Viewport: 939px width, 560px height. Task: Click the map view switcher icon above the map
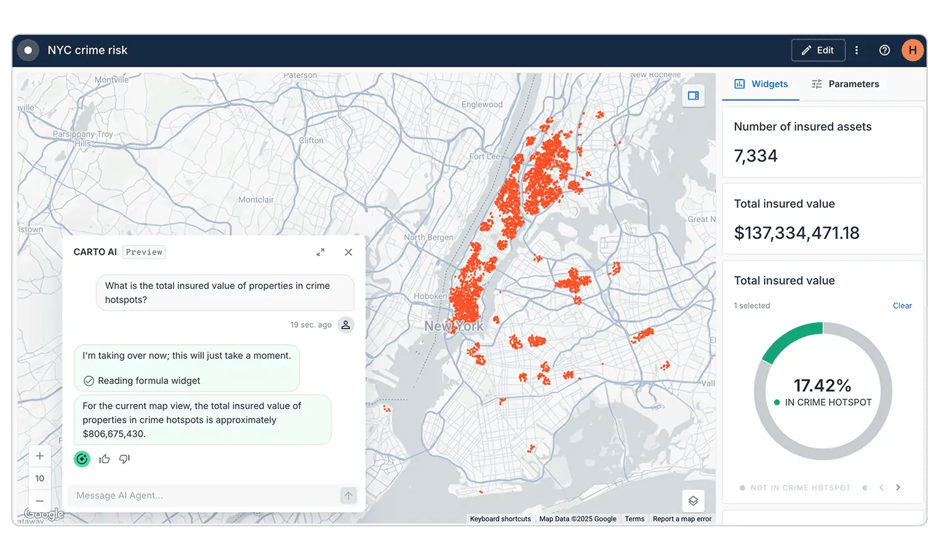point(693,96)
